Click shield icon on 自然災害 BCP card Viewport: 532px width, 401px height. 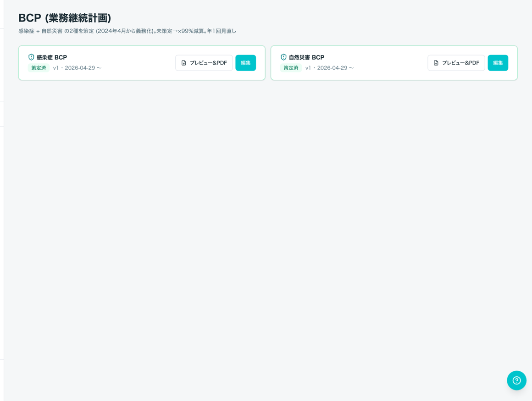(x=283, y=57)
